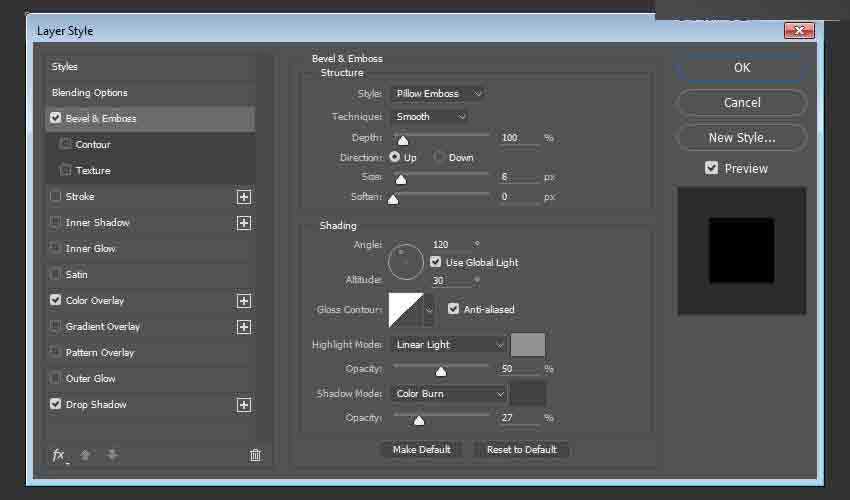The image size is (850, 500).
Task: Expand the Shadow Mode Color Burn dropdown
Action: coord(449,394)
